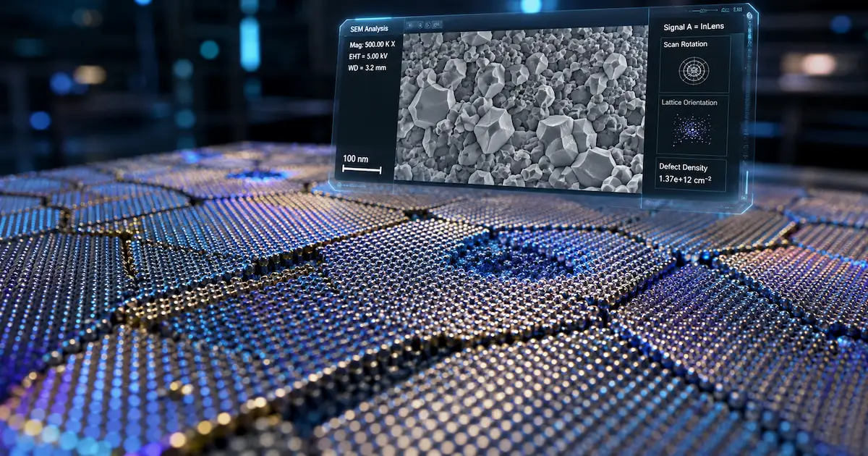
Task: Select the Mag: 500.00 K X readout
Action: (372, 44)
